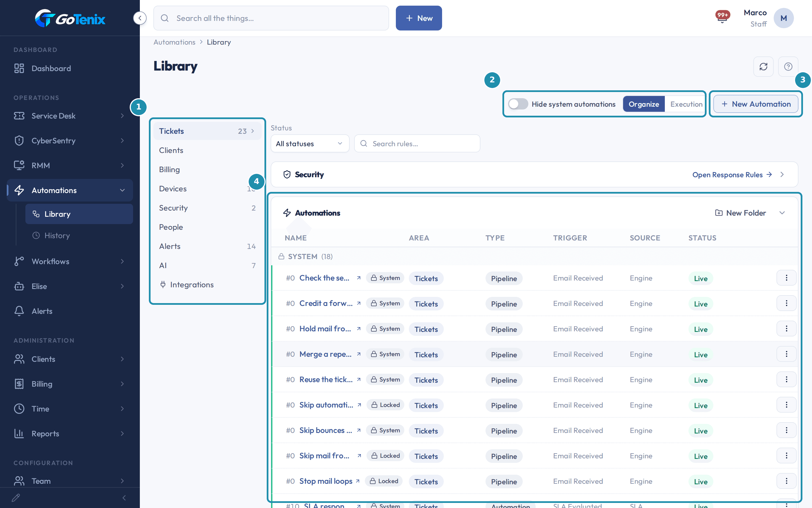
Task: Open more options for Merge a repe... row
Action: (786, 354)
